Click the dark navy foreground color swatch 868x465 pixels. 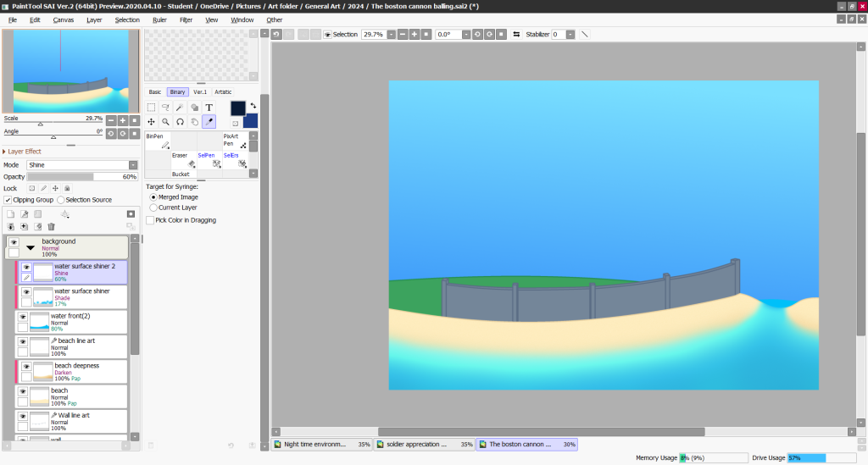[237, 108]
